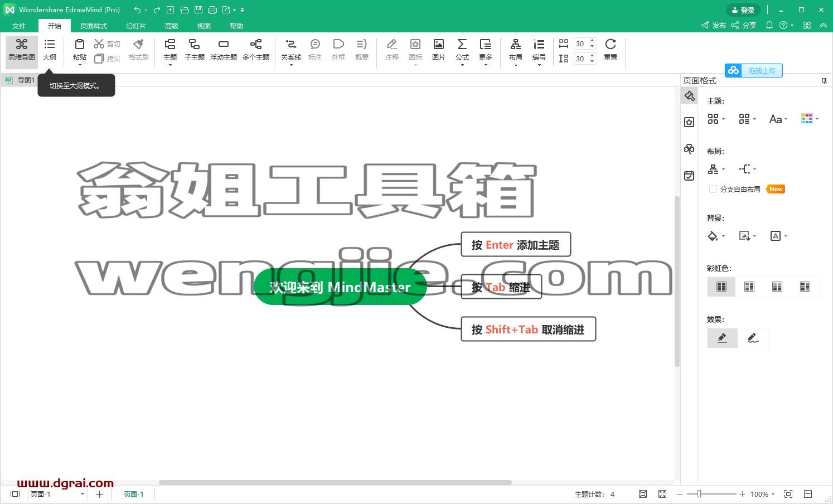Insert a 浮动主题 floating topic
Viewport: 833px width, 504px height.
tap(224, 50)
